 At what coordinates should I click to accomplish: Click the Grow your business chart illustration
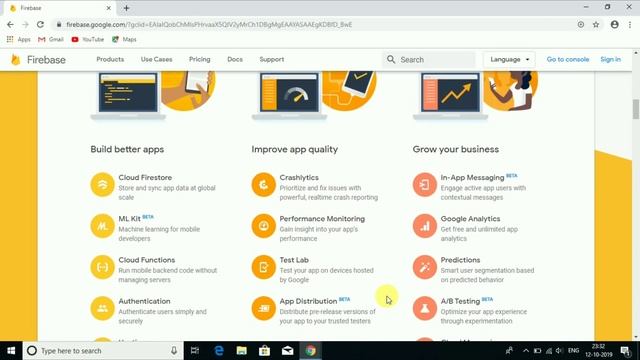pos(451,96)
